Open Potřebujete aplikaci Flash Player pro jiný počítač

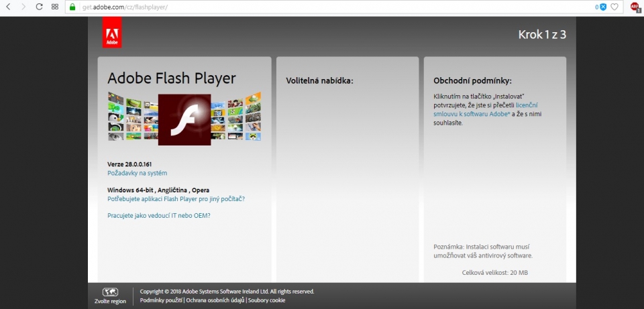(176, 199)
